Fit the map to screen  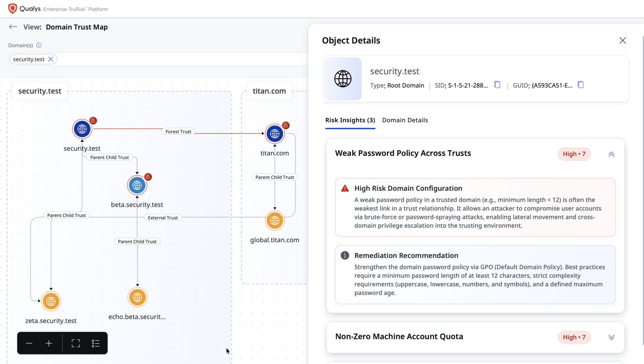[75, 343]
